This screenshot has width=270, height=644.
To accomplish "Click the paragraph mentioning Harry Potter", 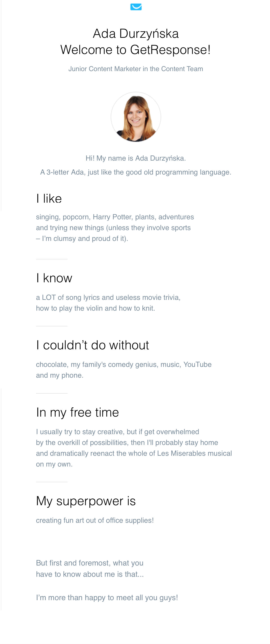I will (x=115, y=227).
